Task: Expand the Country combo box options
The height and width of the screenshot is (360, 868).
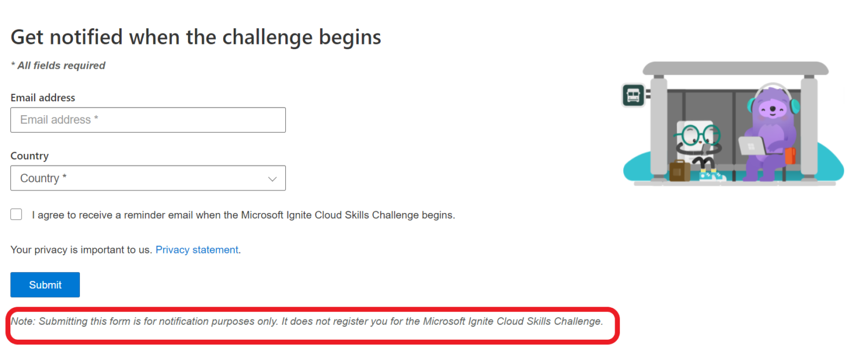Action: click(x=148, y=178)
